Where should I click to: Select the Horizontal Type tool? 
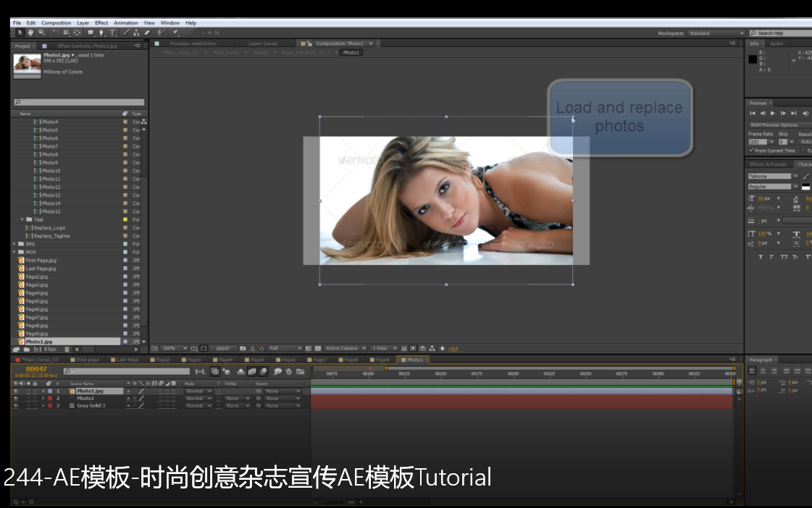(112, 33)
